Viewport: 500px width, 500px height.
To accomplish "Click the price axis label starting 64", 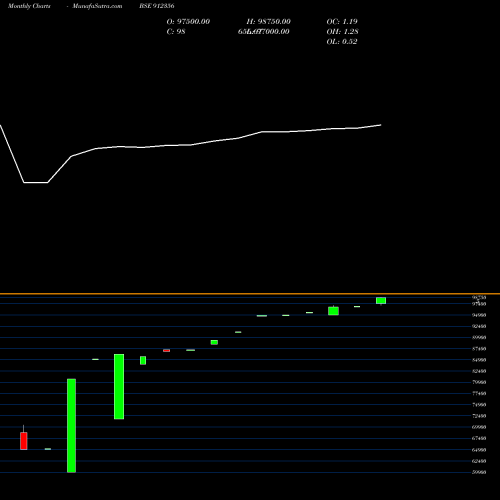I will tap(479, 450).
